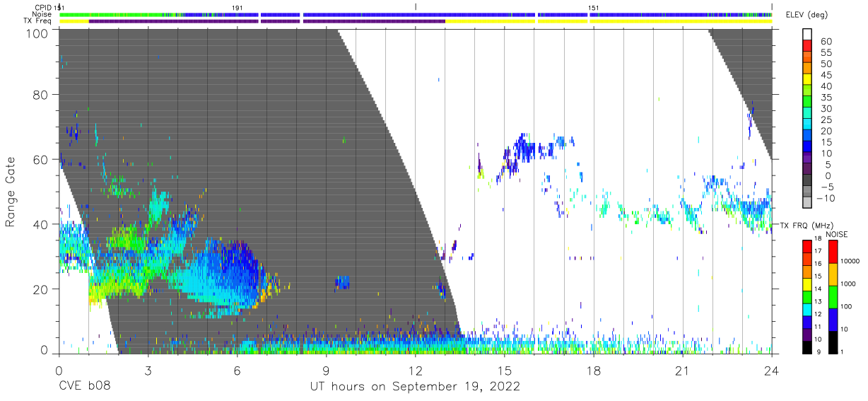Click the TX Freq strip bar above the plot

(x=416, y=21)
